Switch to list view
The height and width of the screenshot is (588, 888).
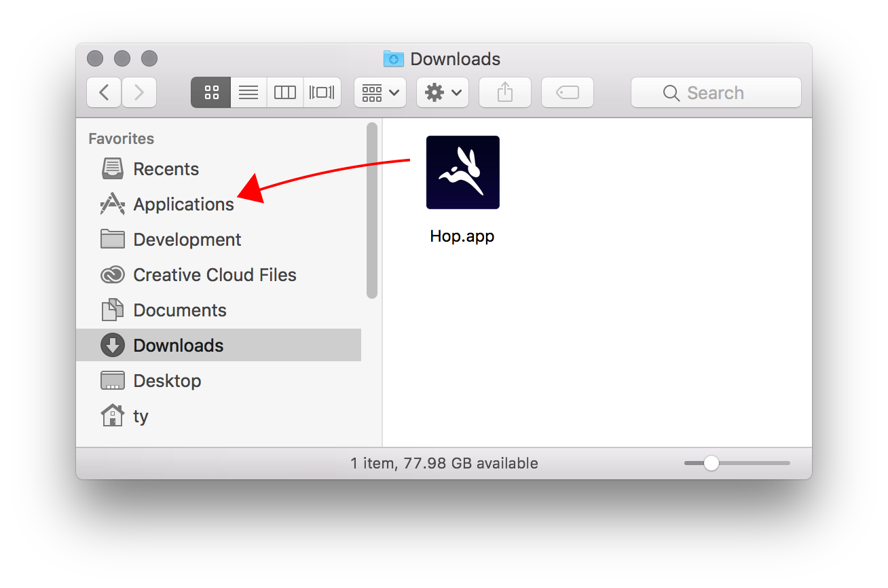tap(248, 92)
